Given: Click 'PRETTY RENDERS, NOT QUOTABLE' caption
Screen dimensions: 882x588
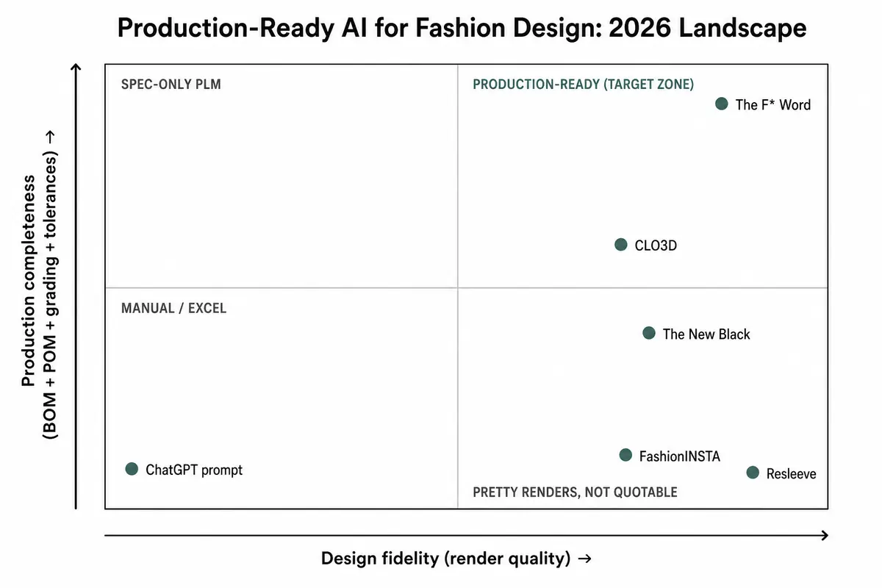Looking at the screenshot, I should point(575,492).
